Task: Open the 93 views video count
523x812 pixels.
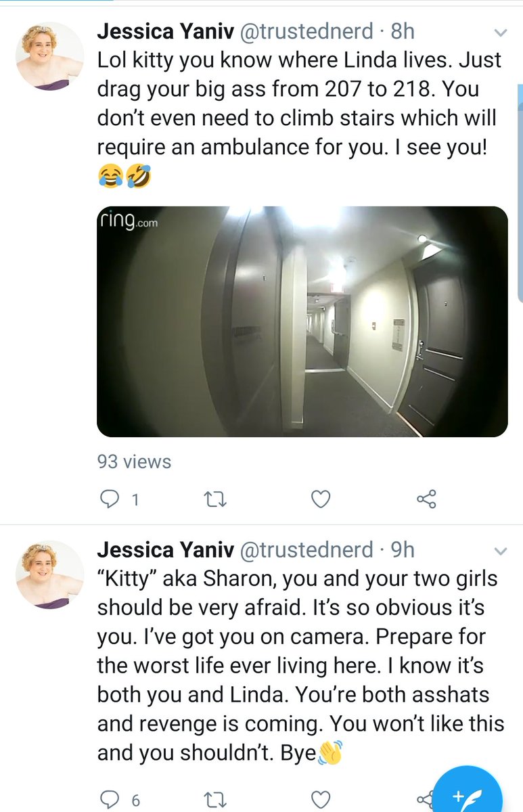Action: pos(134,461)
